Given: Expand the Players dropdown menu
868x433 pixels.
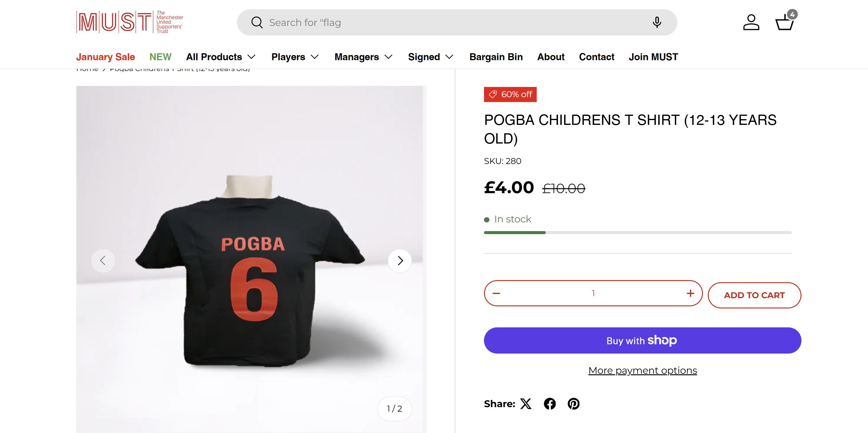Looking at the screenshot, I should (x=295, y=57).
